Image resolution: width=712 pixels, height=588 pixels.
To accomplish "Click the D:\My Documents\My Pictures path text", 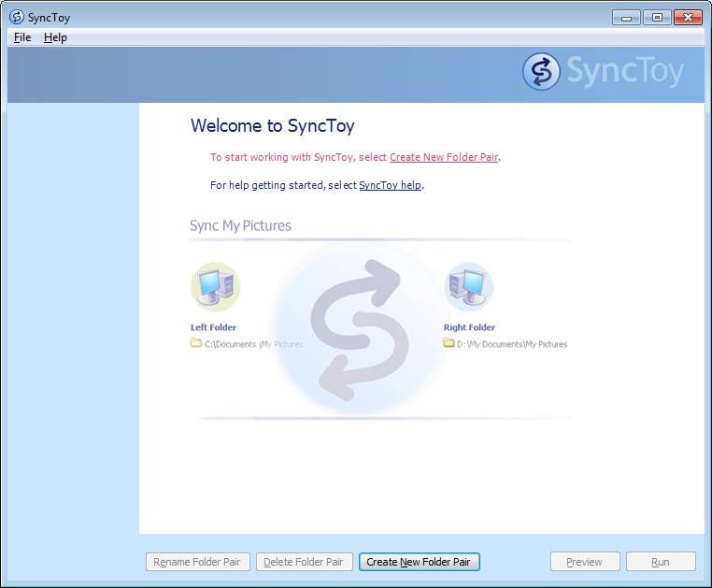I will (512, 344).
